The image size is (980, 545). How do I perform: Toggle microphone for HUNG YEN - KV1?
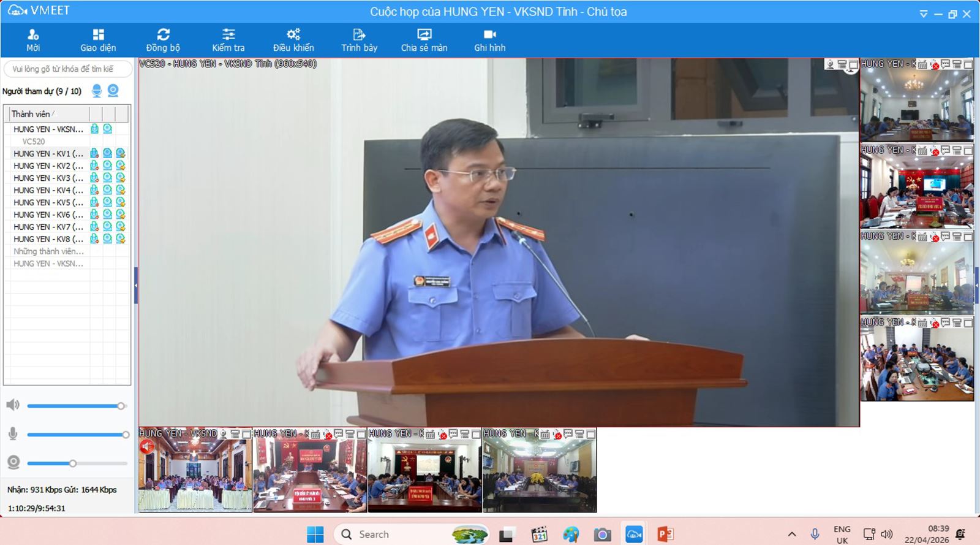click(x=94, y=153)
